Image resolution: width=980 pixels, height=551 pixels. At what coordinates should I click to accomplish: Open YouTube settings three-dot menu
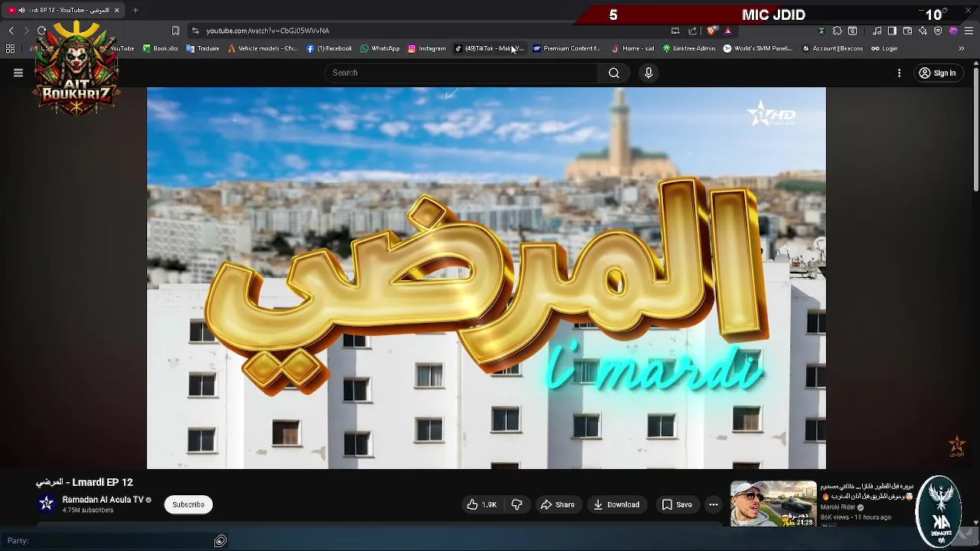900,73
